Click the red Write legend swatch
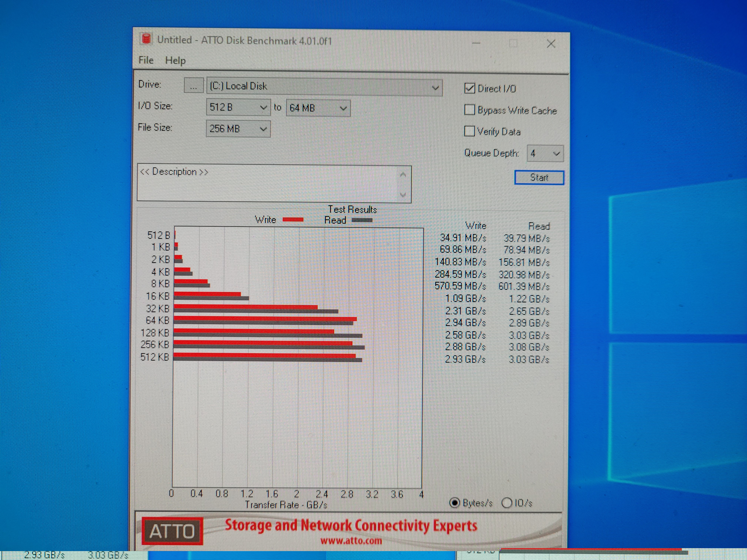This screenshot has width=747, height=560. tap(293, 220)
